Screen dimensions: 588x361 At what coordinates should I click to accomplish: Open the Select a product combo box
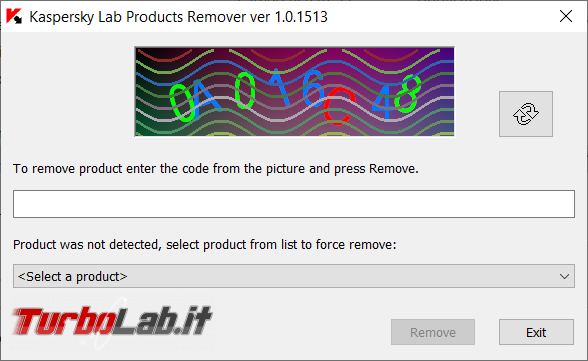[294, 276]
